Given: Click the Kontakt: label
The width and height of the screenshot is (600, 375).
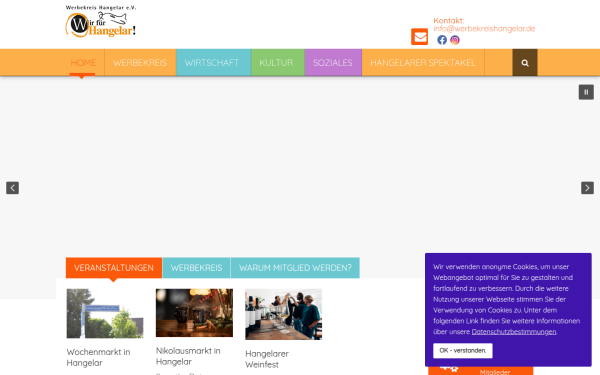Looking at the screenshot, I should click(x=448, y=21).
